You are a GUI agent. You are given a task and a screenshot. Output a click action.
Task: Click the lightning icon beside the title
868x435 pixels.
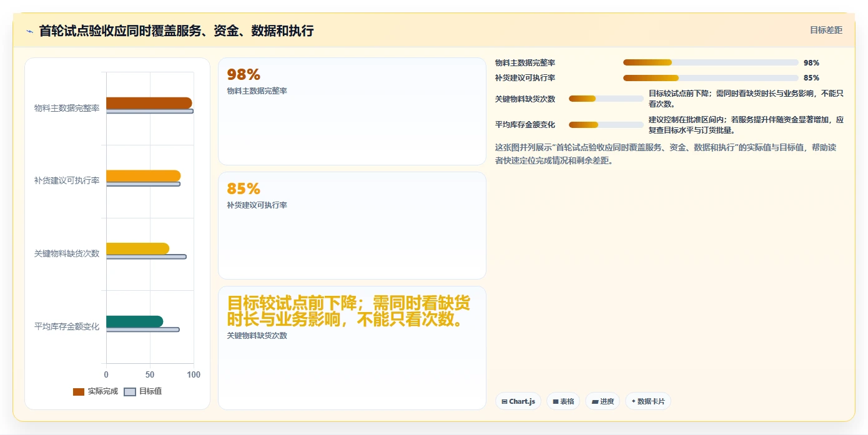tap(29, 31)
